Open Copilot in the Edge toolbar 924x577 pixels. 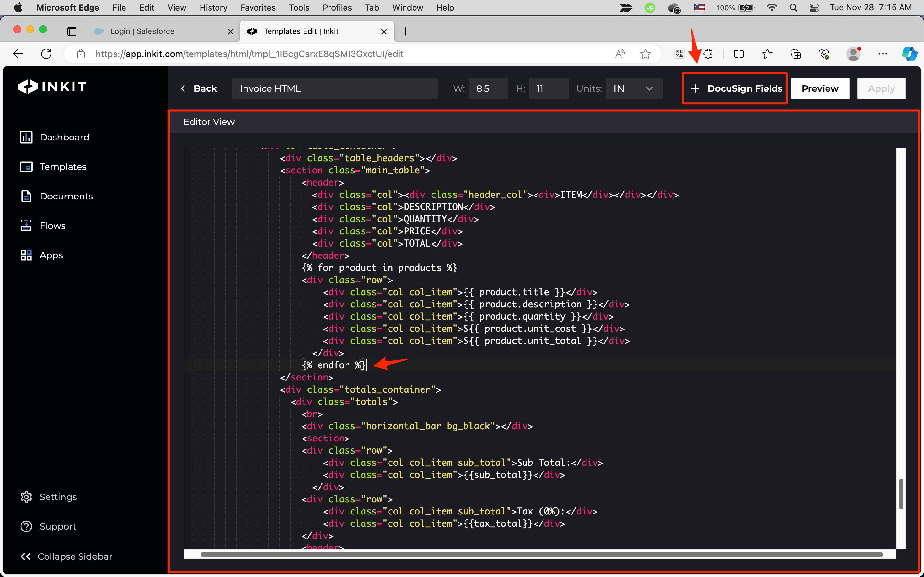pyautogui.click(x=910, y=54)
